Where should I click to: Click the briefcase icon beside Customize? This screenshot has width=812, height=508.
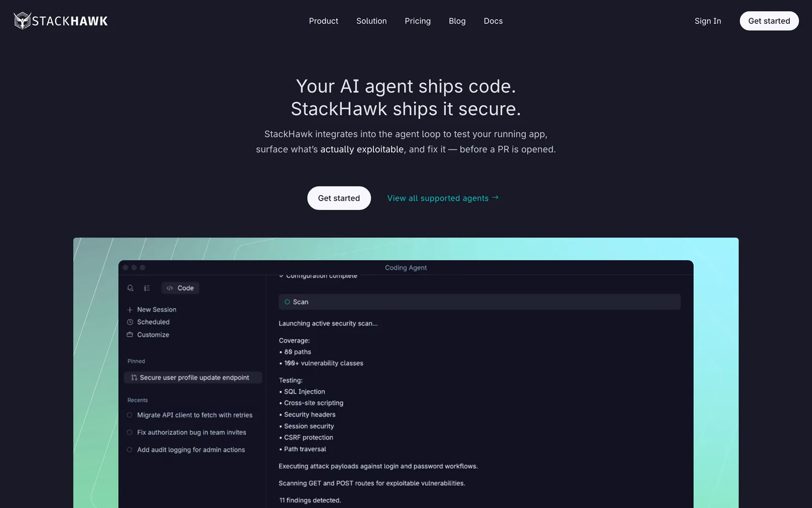130,335
